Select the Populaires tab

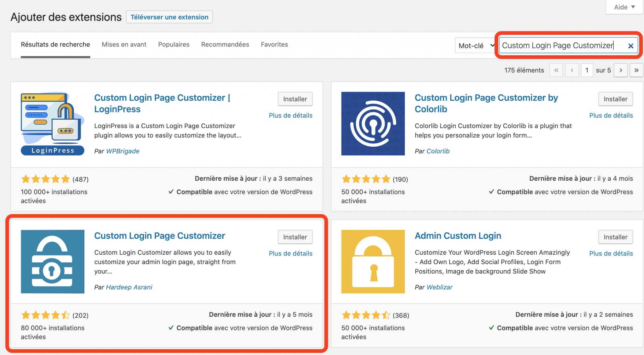pos(174,45)
